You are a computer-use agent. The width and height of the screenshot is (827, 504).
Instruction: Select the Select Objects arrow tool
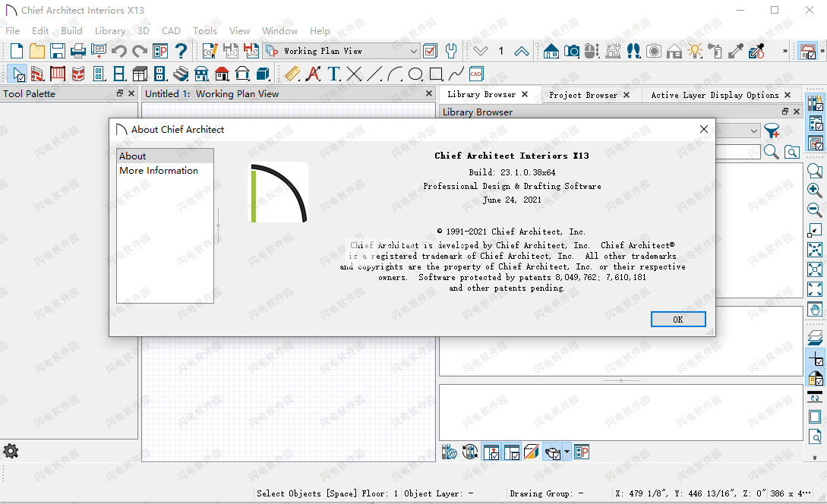[x=17, y=74]
